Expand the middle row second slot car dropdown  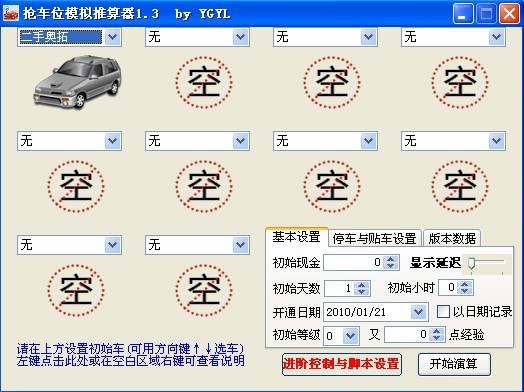tap(240, 141)
